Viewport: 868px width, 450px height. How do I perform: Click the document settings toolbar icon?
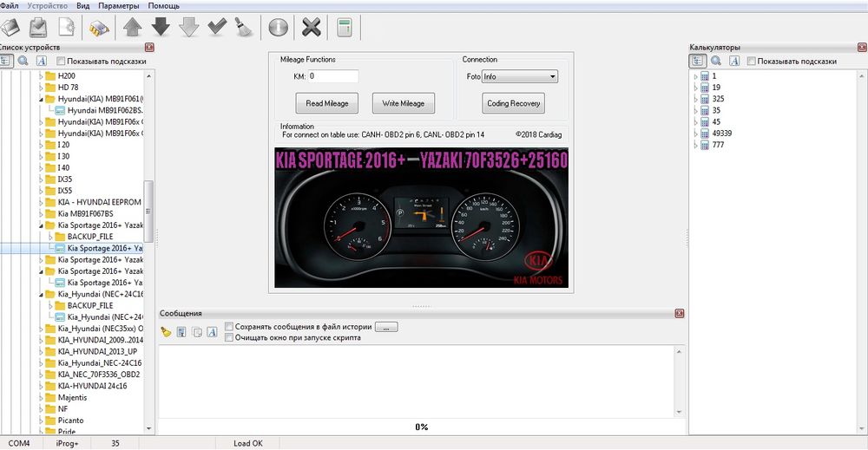tap(67, 27)
